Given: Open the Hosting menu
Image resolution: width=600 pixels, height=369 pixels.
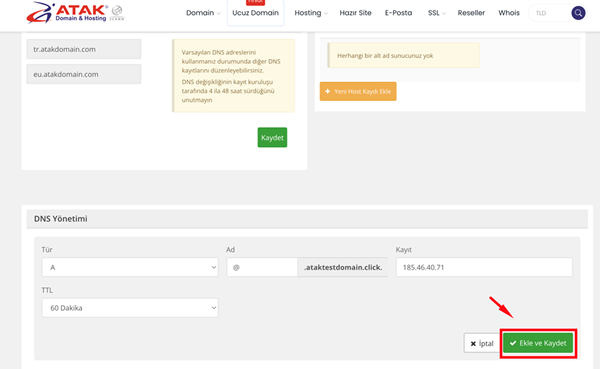Looking at the screenshot, I should click(x=311, y=13).
